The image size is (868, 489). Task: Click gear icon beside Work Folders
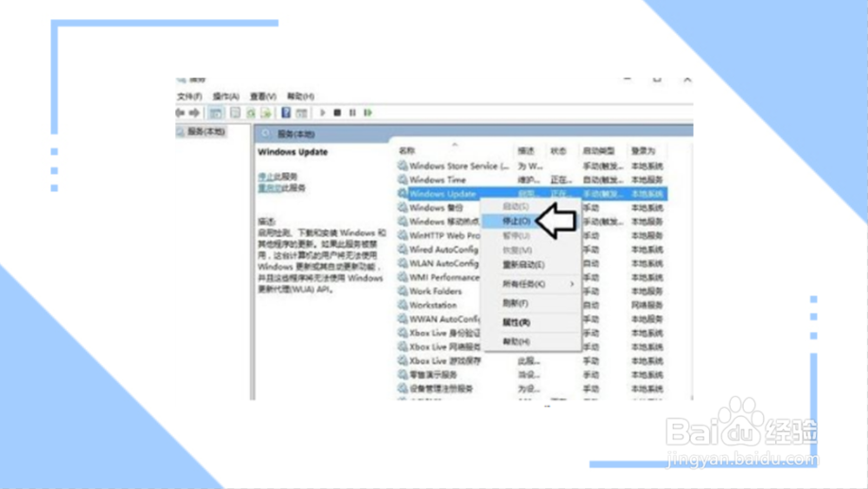(403, 291)
